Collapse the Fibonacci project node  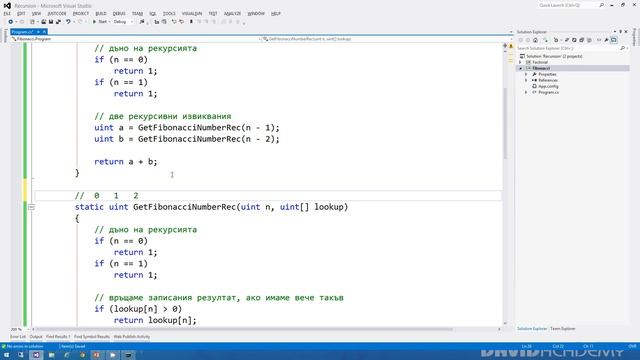520,68
